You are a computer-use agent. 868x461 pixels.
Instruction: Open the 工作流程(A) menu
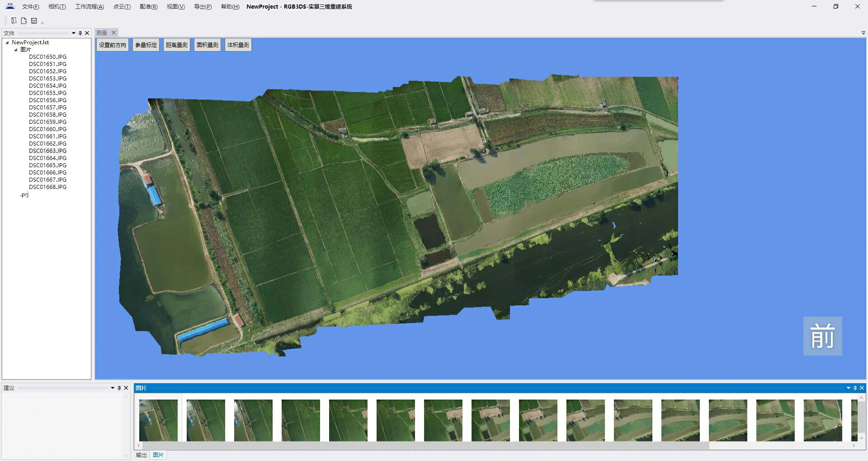(89, 7)
